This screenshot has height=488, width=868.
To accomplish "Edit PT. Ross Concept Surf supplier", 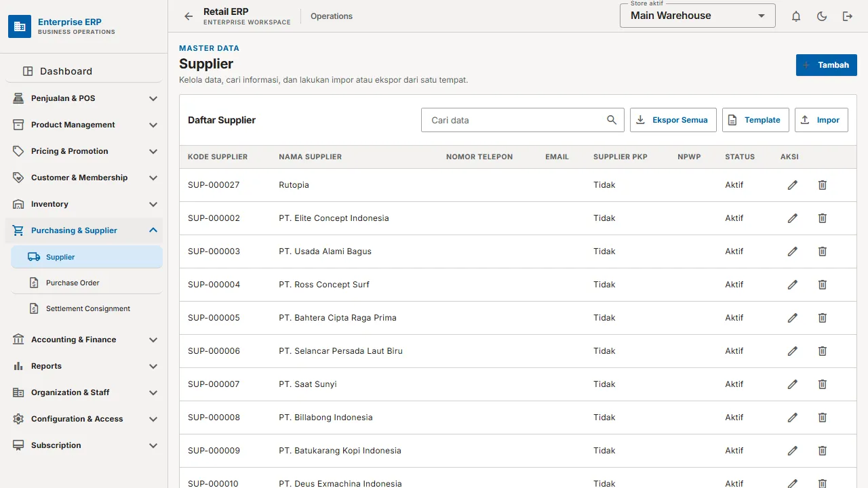I will tap(793, 285).
